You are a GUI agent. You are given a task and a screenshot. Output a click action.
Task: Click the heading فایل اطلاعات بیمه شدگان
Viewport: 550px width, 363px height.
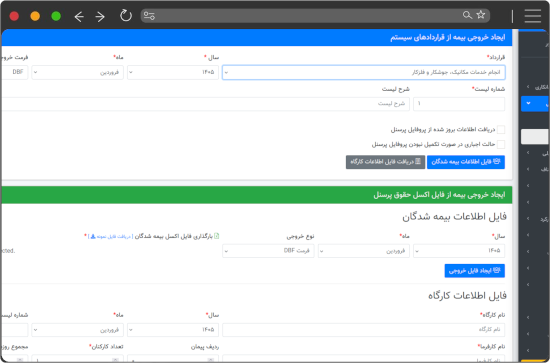pos(454,217)
